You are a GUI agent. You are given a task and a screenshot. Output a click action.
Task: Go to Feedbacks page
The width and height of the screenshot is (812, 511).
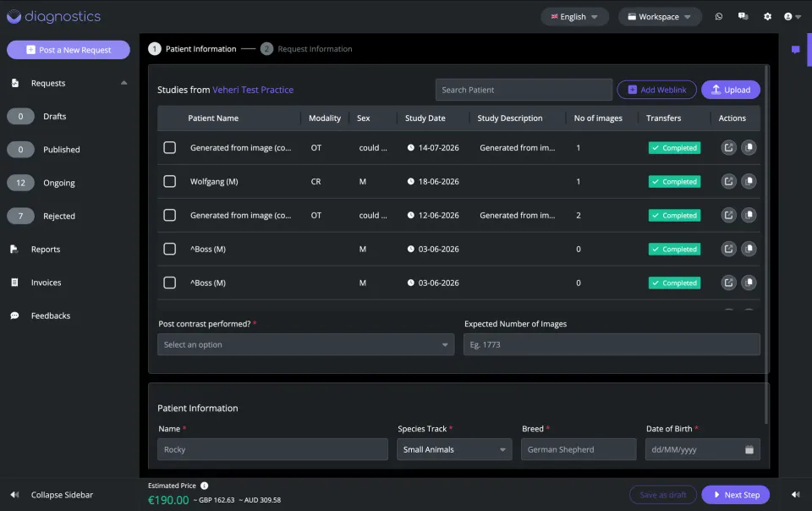coord(51,316)
